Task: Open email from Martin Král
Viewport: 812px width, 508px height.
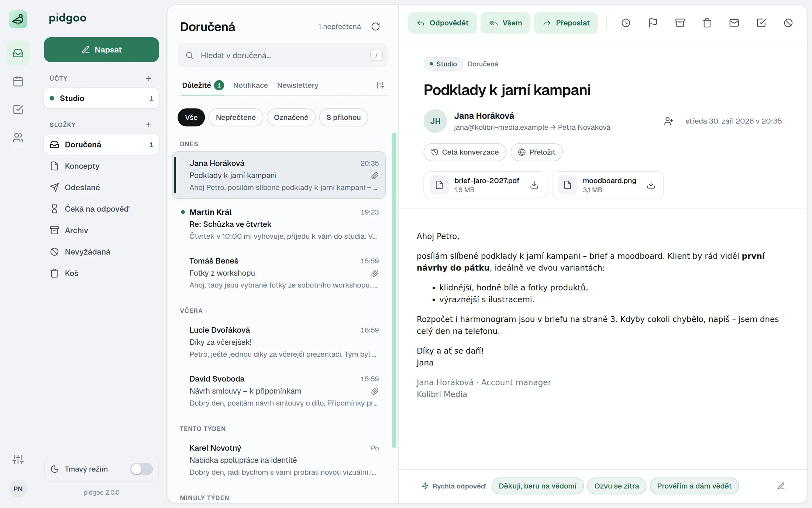Action: pos(279,224)
